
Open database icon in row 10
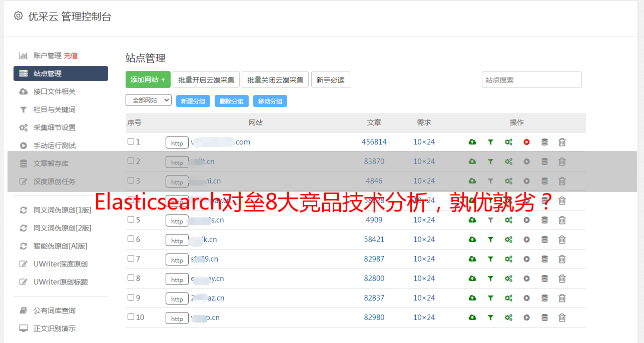pos(544,317)
